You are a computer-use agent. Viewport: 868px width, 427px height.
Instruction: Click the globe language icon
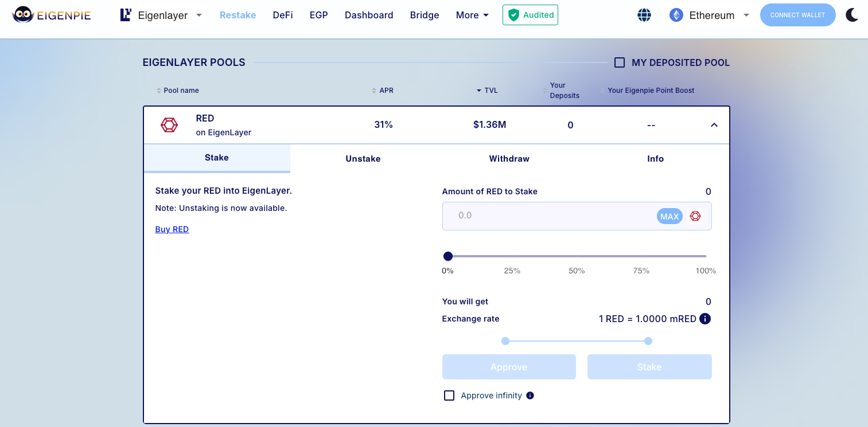click(644, 15)
